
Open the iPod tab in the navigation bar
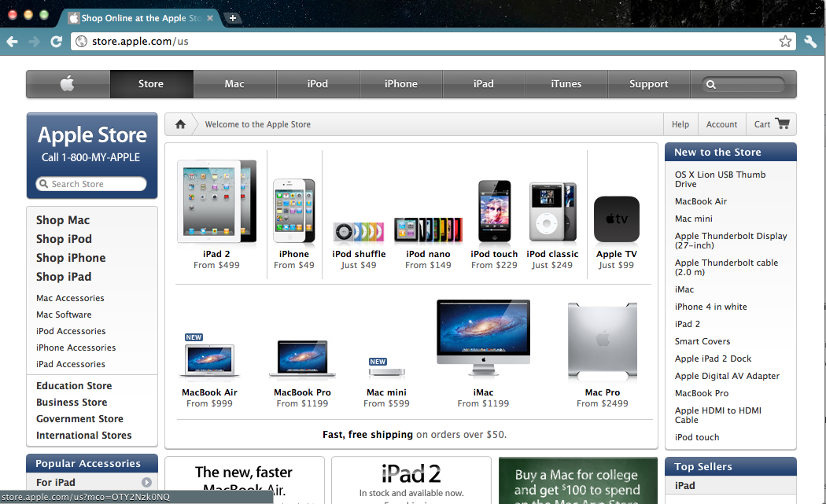pyautogui.click(x=318, y=83)
